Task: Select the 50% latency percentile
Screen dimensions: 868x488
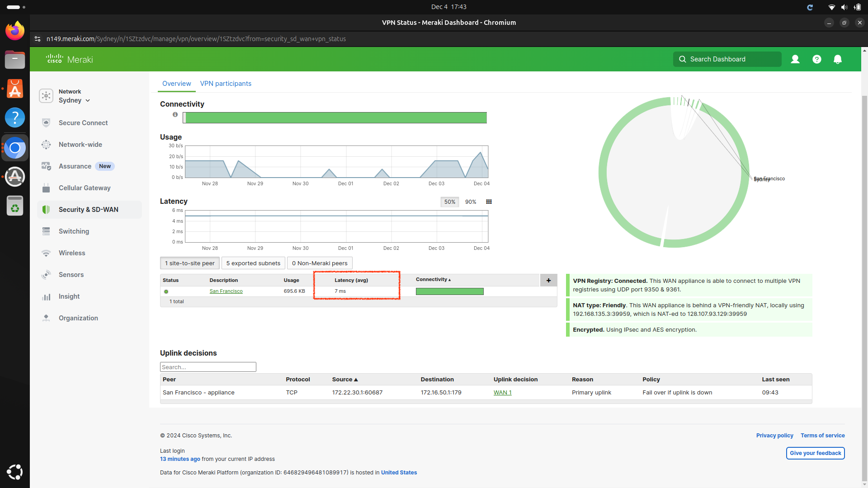Action: pos(449,202)
